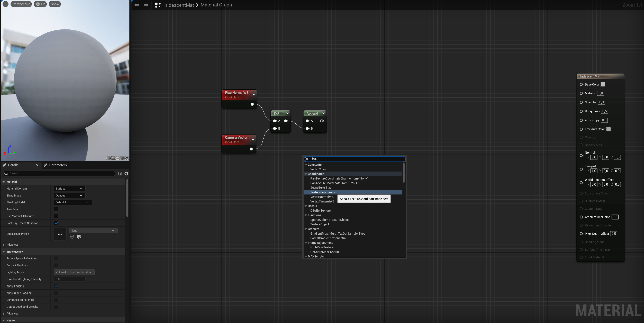Viewport: 644px width, 323px height.
Task: Navigate back with the left arrow
Action: click(137, 5)
